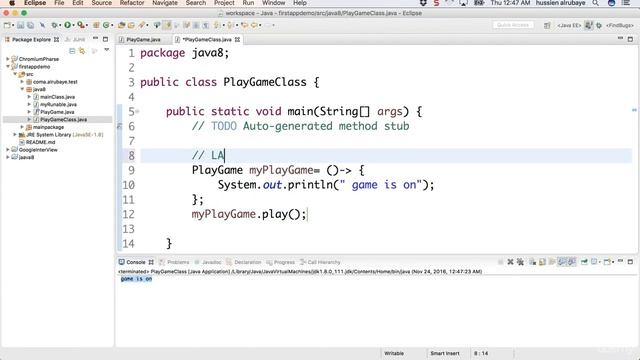Click the Save icon in the toolbar
The width and height of the screenshot is (640, 360).
click(x=20, y=25)
